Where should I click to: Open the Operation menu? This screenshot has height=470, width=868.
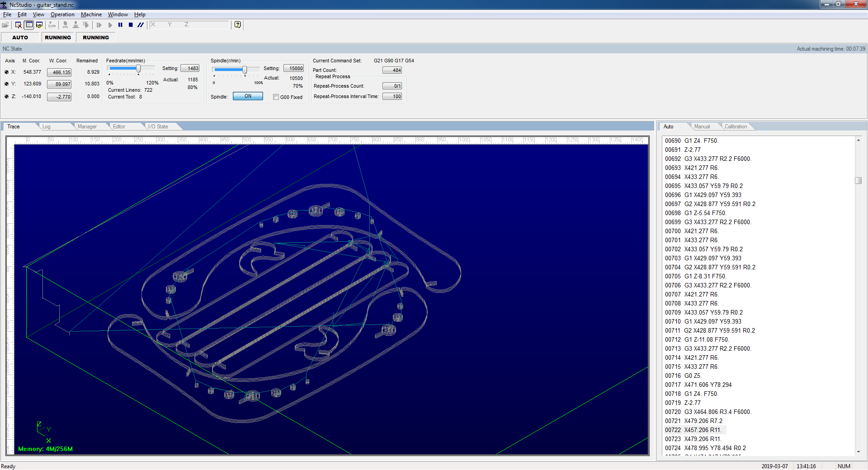click(62, 14)
